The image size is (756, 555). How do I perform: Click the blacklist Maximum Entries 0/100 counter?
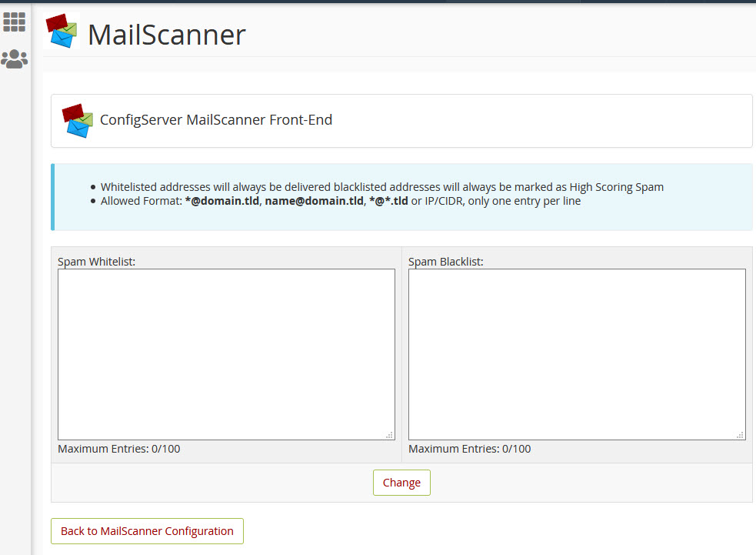(x=470, y=449)
